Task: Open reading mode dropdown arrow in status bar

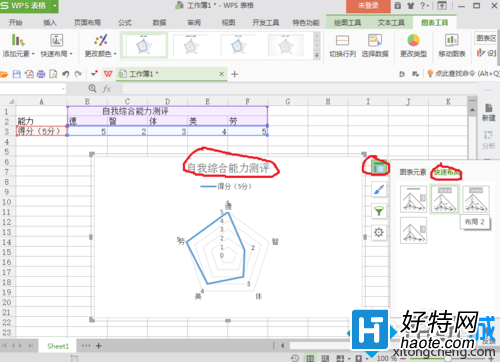Action: pos(349,359)
